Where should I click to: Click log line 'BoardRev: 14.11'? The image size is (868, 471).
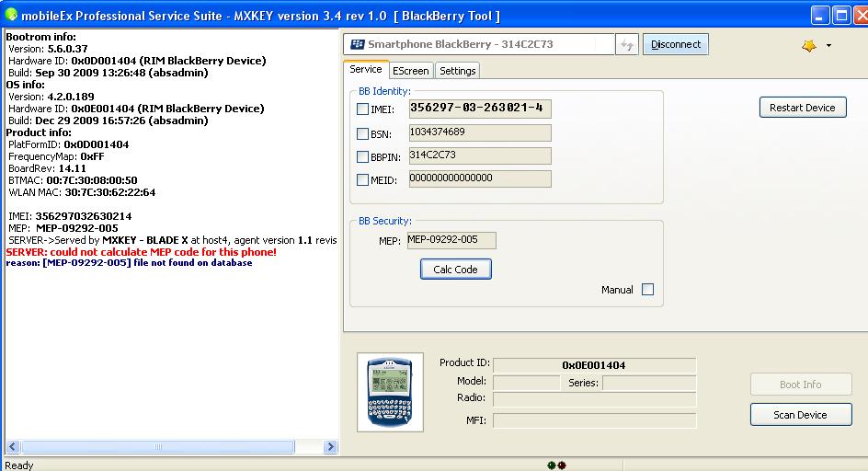click(x=47, y=168)
